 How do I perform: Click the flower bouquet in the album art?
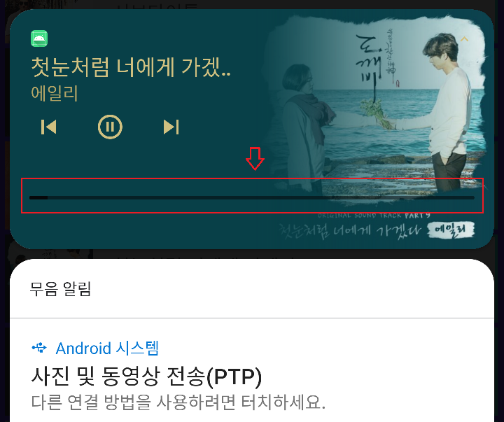(376, 113)
